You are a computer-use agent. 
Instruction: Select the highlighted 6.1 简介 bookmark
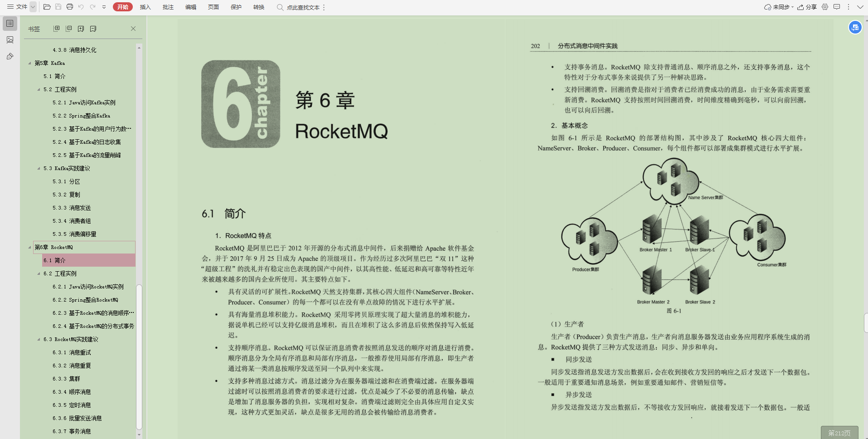click(x=89, y=260)
